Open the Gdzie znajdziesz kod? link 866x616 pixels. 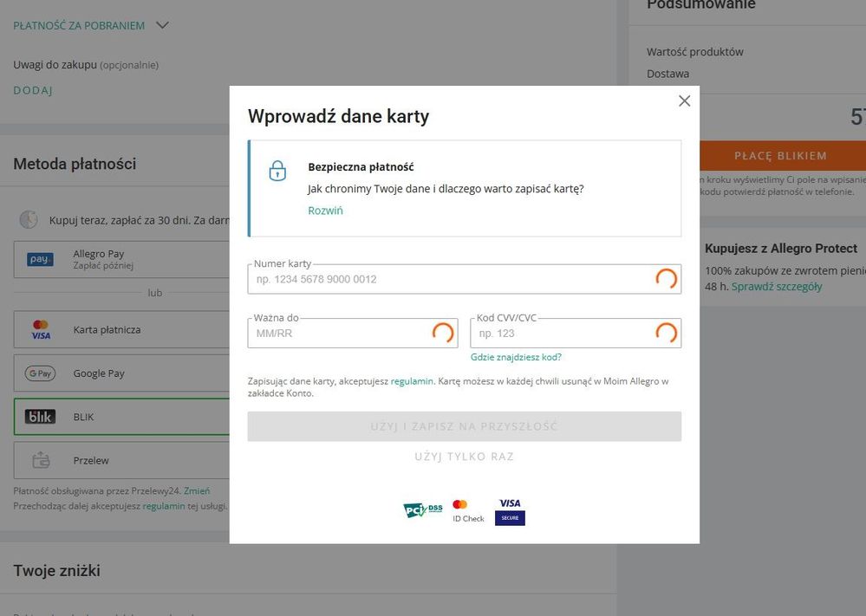click(516, 357)
